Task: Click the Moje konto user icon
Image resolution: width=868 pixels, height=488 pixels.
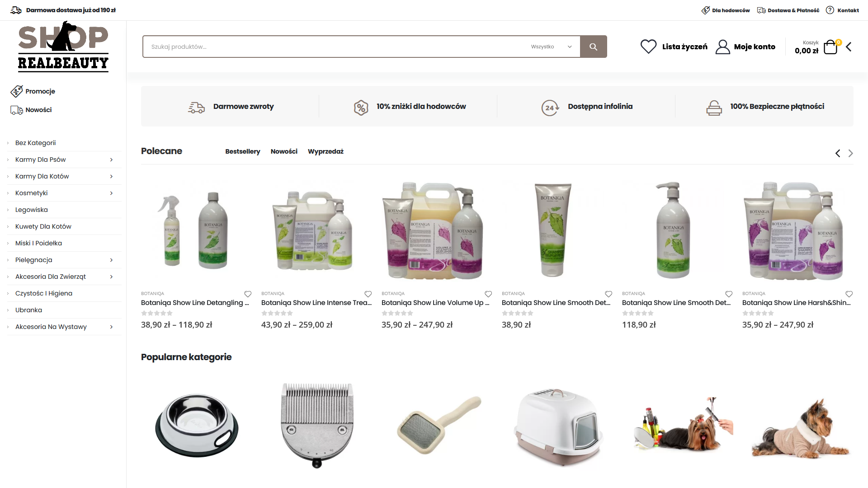Action: coord(722,47)
